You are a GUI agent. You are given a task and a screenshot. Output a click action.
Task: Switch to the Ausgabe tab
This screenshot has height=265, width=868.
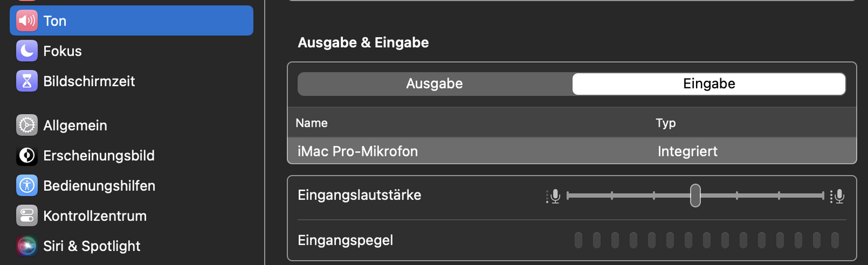(435, 84)
